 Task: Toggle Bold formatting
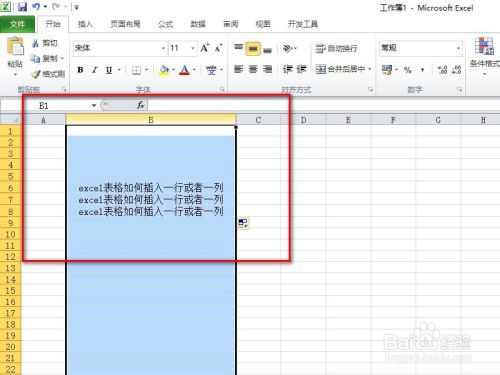(x=80, y=70)
